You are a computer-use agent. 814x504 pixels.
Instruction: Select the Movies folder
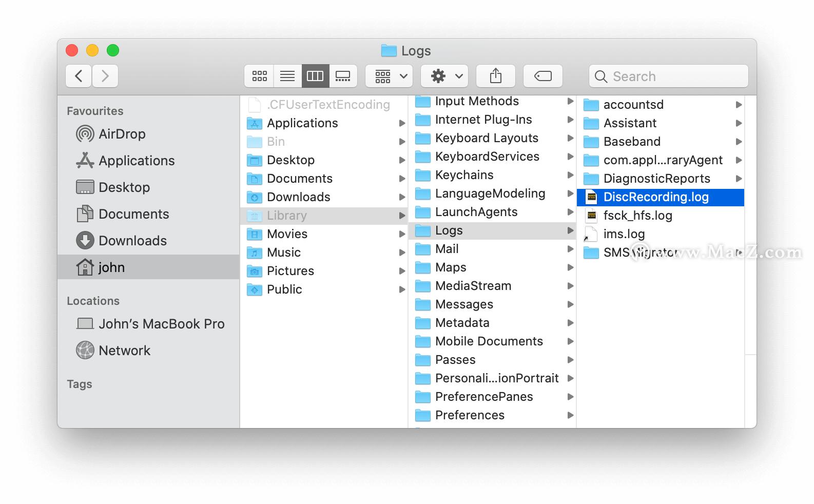coord(324,234)
